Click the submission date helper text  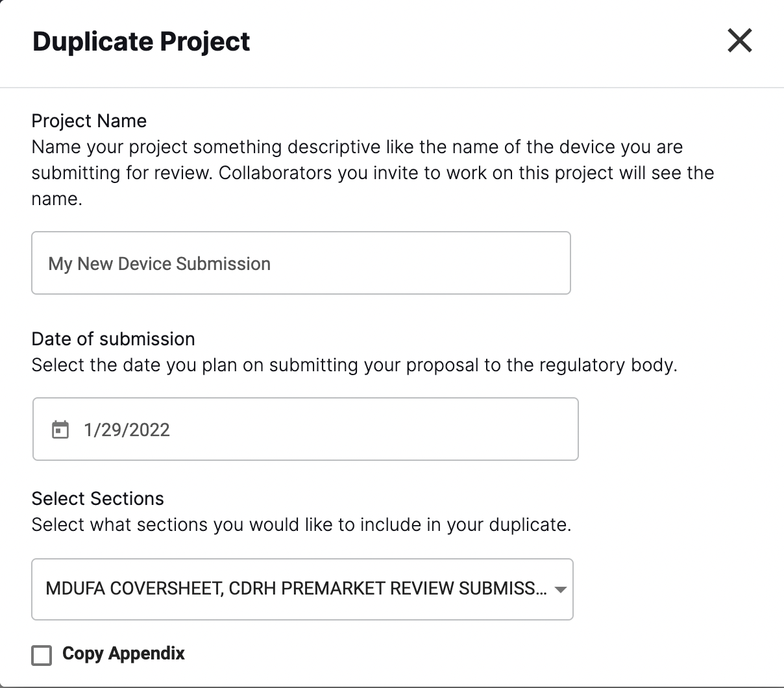tap(354, 365)
